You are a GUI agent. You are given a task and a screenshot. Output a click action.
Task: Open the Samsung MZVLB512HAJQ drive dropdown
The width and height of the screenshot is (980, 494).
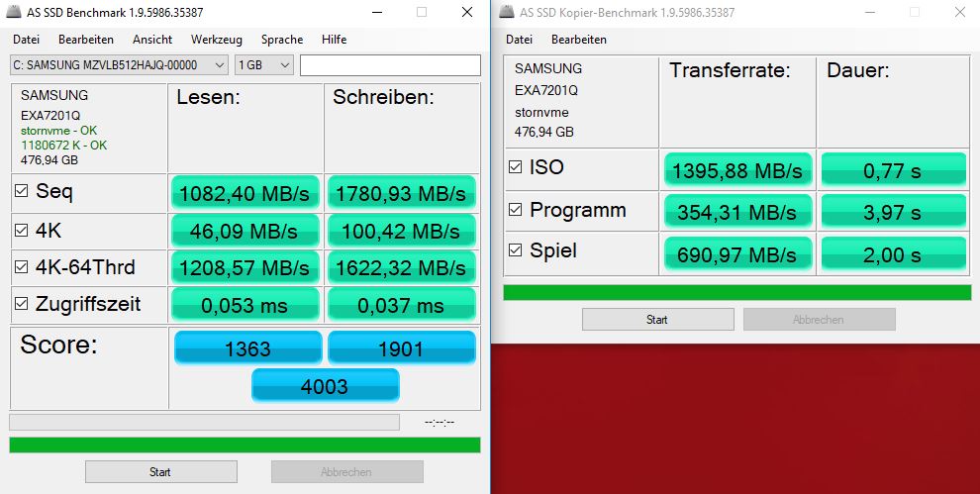pyautogui.click(x=119, y=65)
